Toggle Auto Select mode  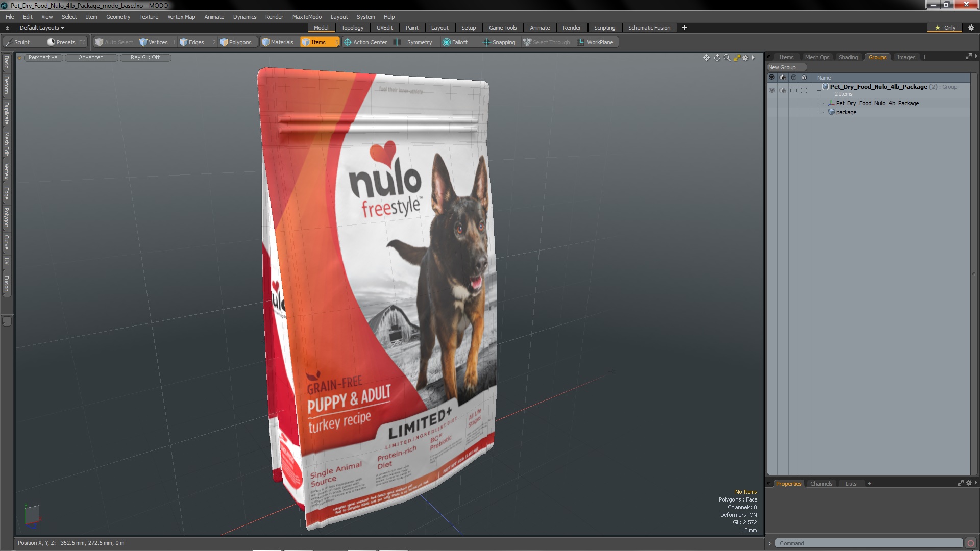(114, 42)
